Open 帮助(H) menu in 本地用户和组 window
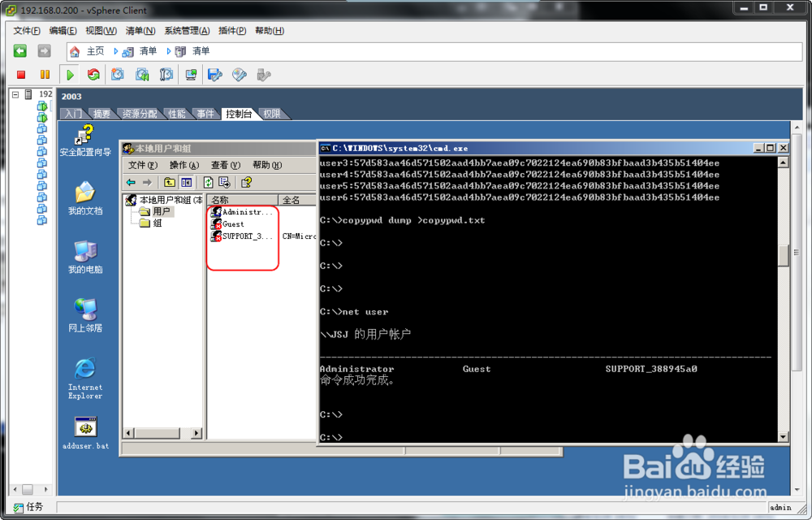 pyautogui.click(x=266, y=165)
